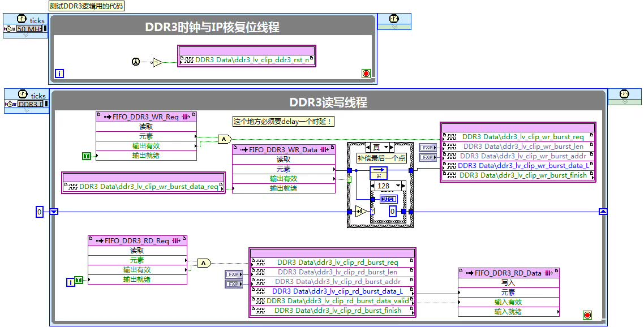The height and width of the screenshot is (327, 644).
Task: Select the ddr3_lv_clip_rd_burst_req item
Action: click(x=332, y=262)
